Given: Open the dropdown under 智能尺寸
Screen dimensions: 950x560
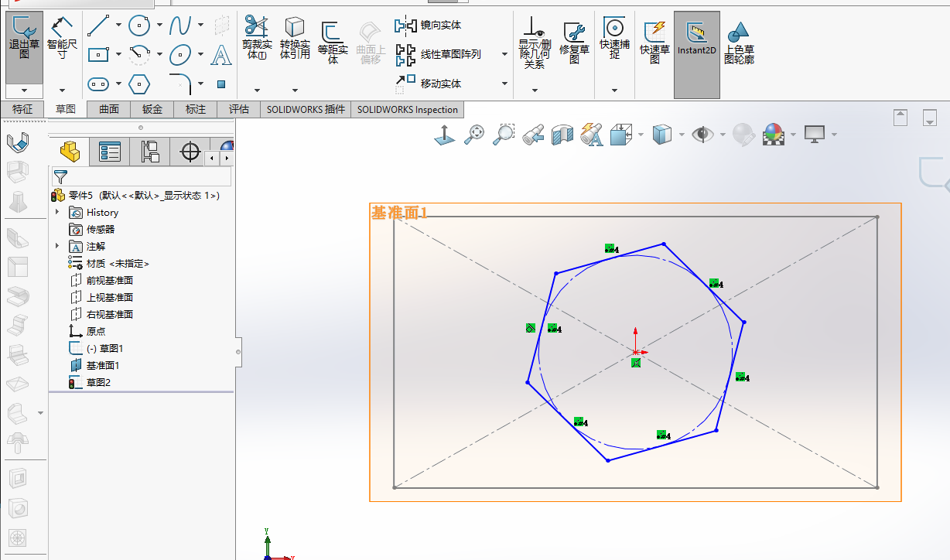Looking at the screenshot, I should click(62, 90).
